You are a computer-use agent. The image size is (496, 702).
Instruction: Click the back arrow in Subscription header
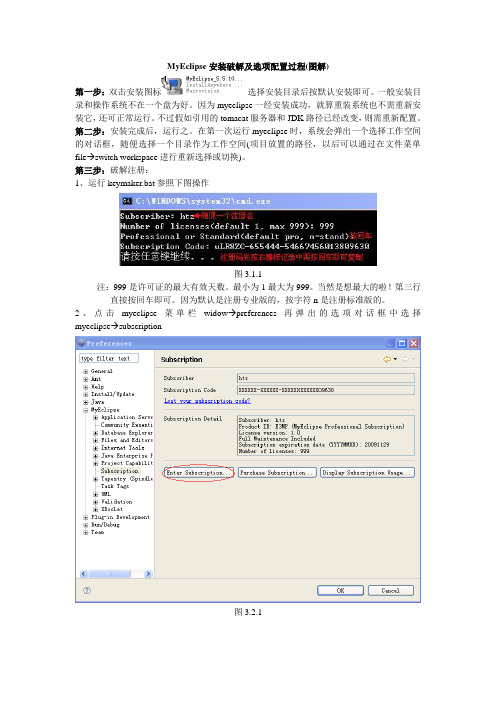387,359
